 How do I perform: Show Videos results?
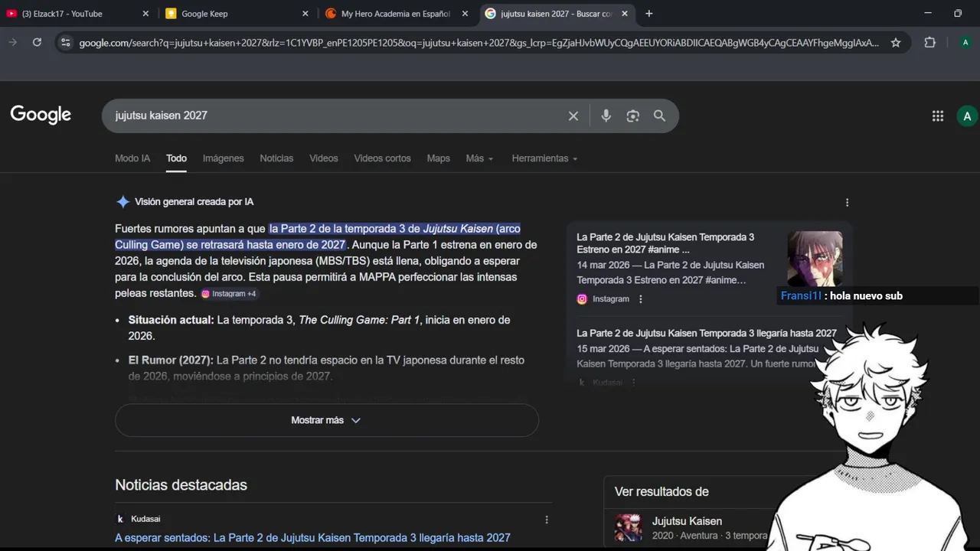[x=324, y=158]
